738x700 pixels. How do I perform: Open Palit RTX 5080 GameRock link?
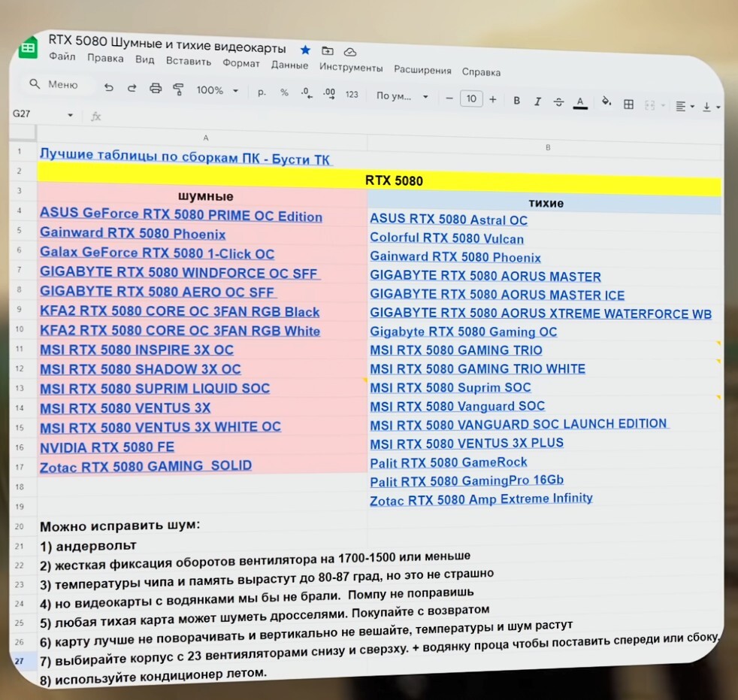point(448,462)
